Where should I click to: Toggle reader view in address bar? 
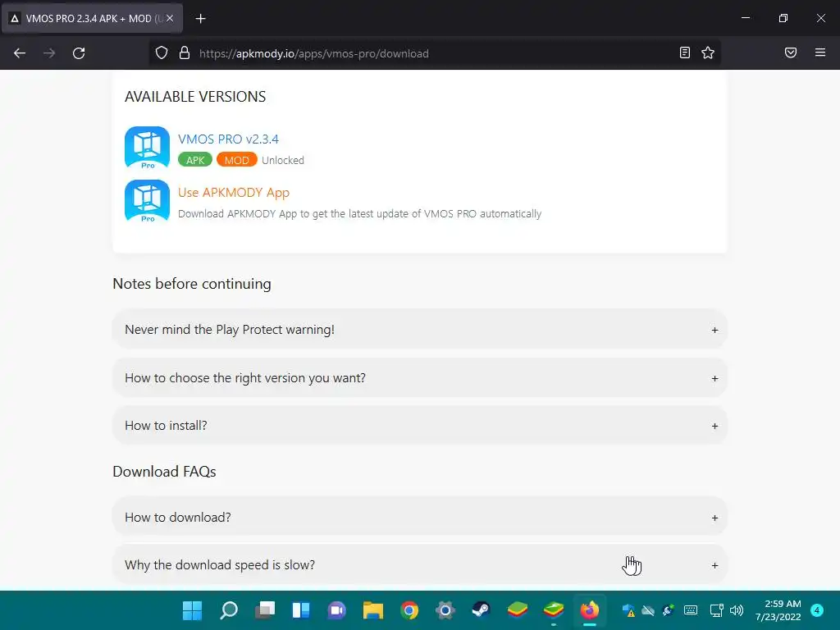pyautogui.click(x=685, y=52)
